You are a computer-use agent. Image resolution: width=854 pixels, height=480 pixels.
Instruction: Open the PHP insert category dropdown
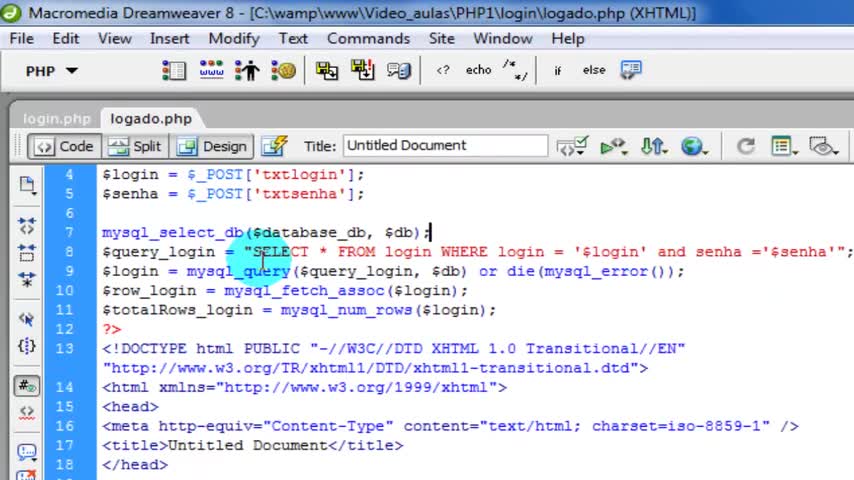pos(52,71)
